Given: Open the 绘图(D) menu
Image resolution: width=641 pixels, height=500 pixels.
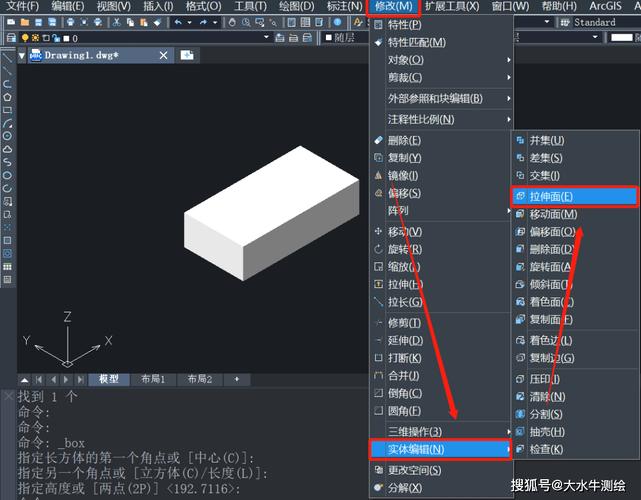Looking at the screenshot, I should click(x=297, y=6).
